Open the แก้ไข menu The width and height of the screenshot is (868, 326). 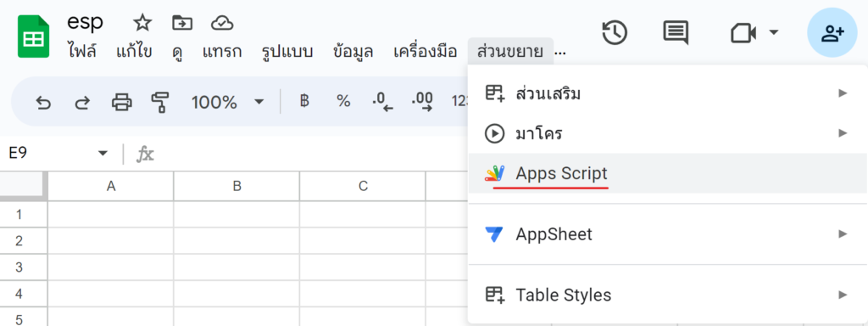coord(134,52)
